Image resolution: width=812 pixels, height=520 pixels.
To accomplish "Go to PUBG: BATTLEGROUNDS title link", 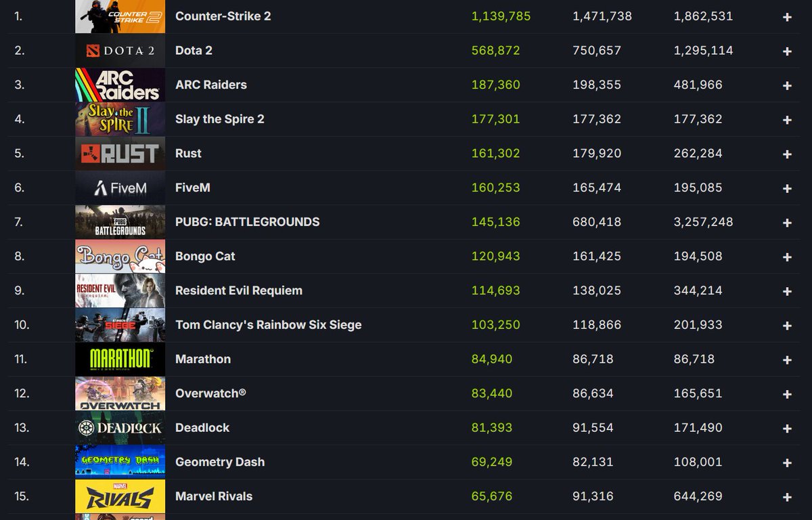I will click(x=248, y=222).
